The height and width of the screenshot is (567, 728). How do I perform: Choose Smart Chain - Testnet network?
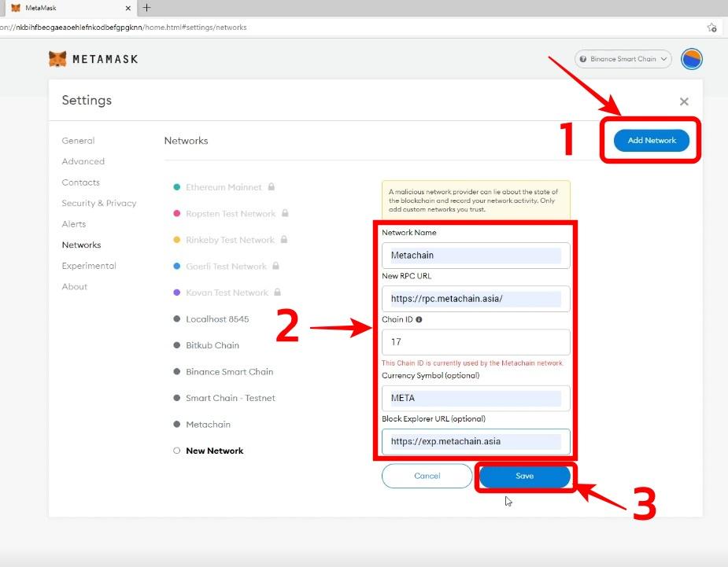tap(231, 398)
